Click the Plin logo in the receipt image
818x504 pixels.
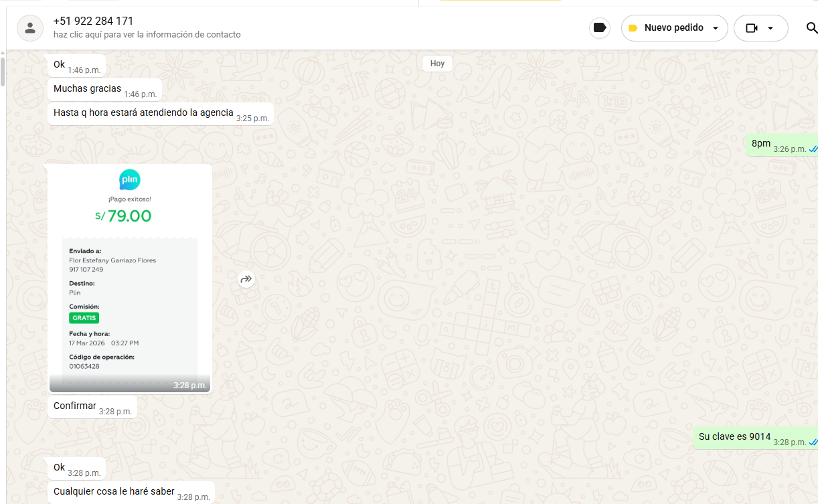click(130, 180)
